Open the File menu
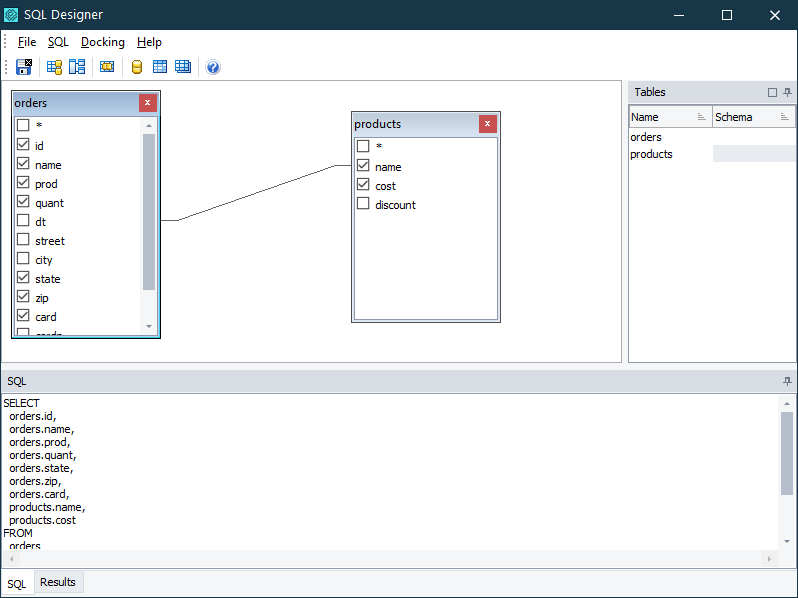798x598 pixels. click(27, 42)
